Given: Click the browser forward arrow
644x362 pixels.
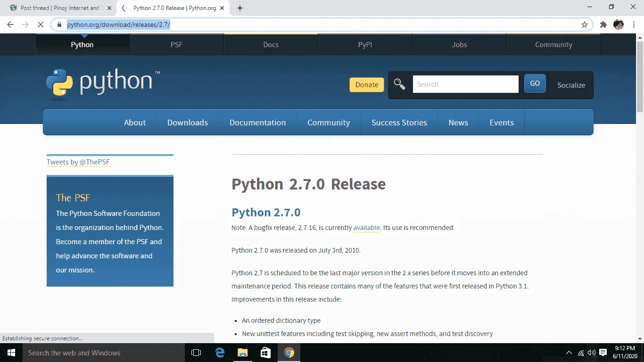Looking at the screenshot, I should (25, 25).
